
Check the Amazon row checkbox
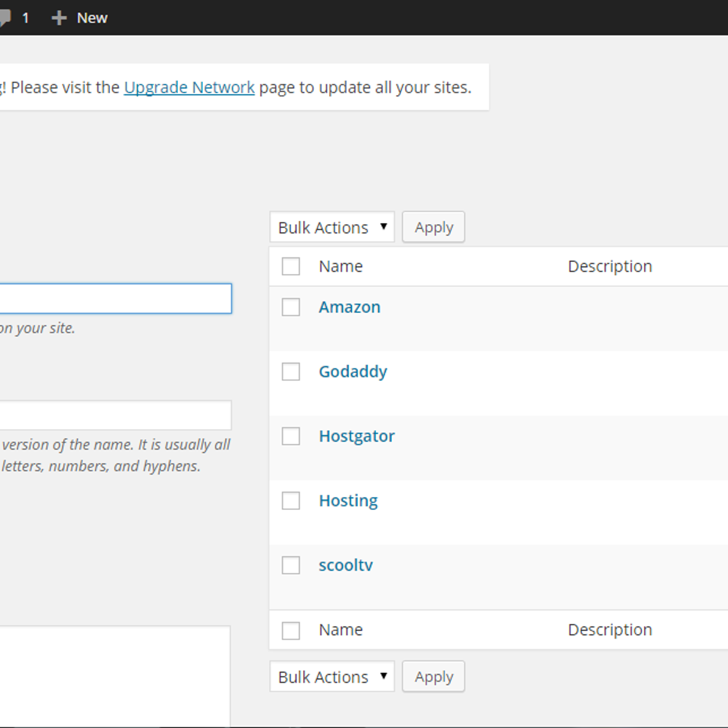291,307
